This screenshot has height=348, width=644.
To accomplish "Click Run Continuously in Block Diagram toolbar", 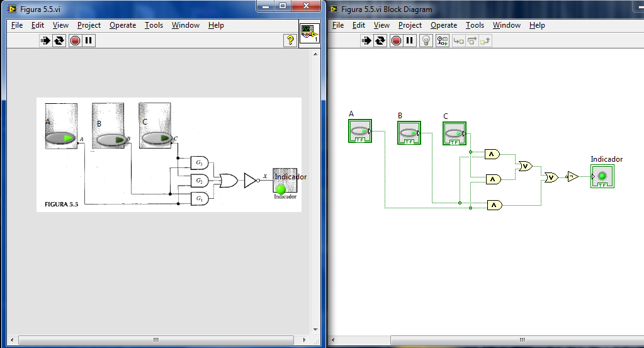I will [380, 41].
